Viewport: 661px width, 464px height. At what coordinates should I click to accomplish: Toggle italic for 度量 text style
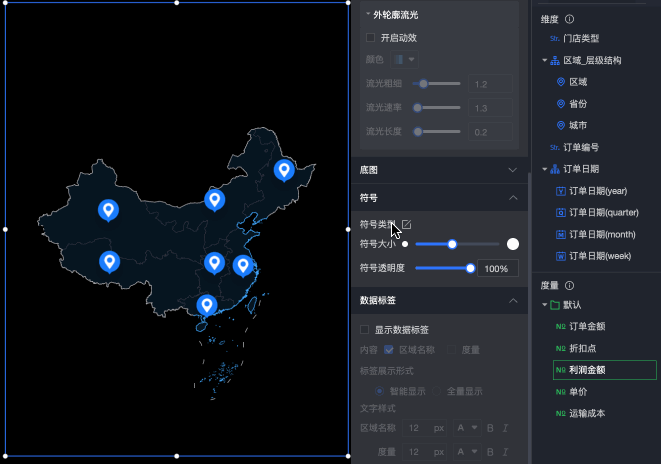point(505,452)
